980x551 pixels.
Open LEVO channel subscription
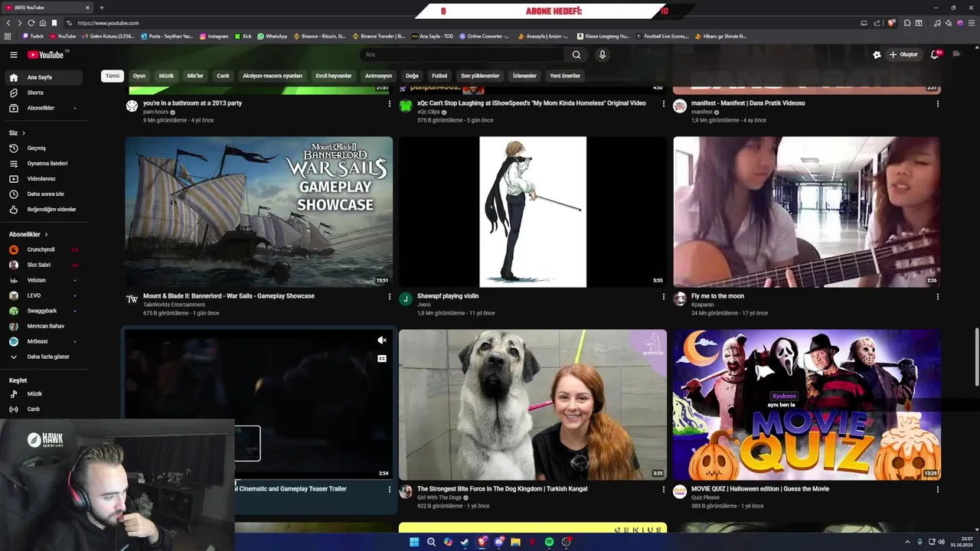(45, 295)
